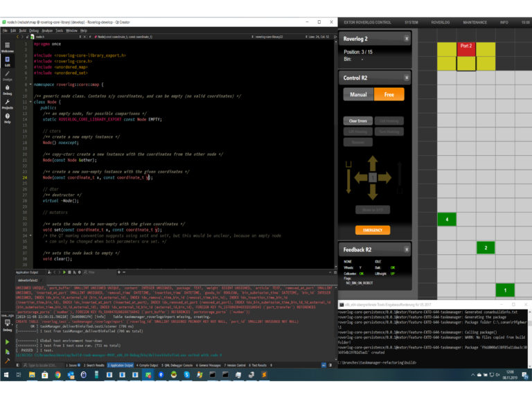
Task: Open the Analyze menu
Action: [47, 30]
